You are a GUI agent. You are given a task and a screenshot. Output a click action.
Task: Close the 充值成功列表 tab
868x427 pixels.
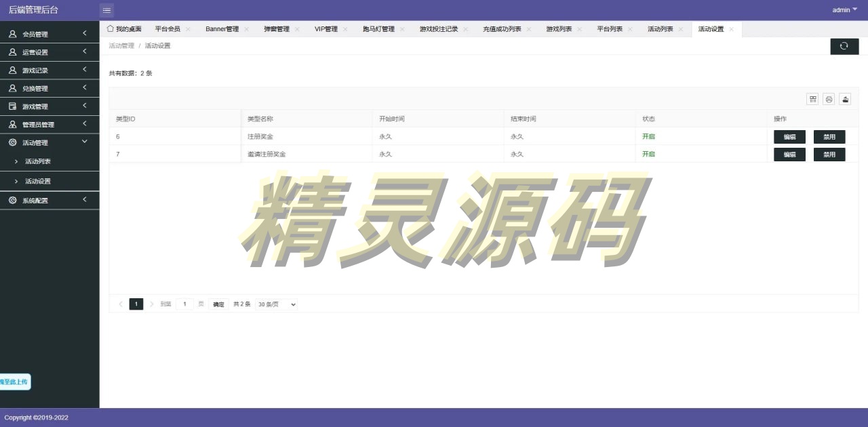pos(529,29)
